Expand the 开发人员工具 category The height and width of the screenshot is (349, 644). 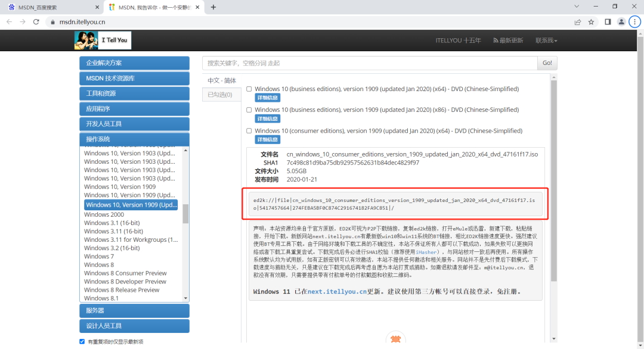point(134,124)
